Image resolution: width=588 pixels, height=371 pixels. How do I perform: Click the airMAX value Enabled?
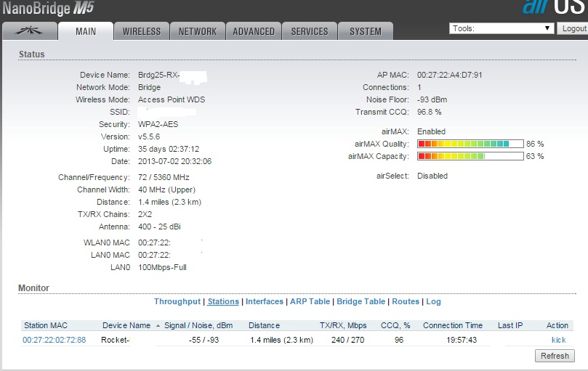(x=431, y=131)
